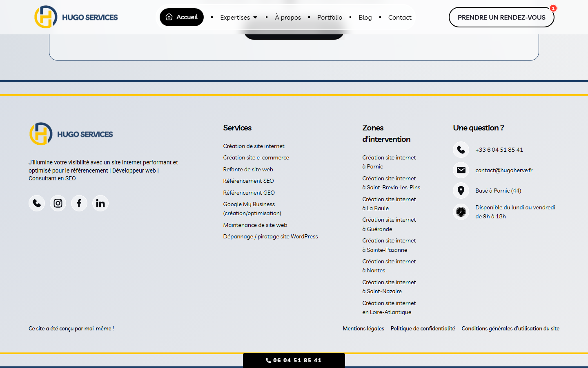
Task: Navigate to the Blog page
Action: [x=365, y=17]
